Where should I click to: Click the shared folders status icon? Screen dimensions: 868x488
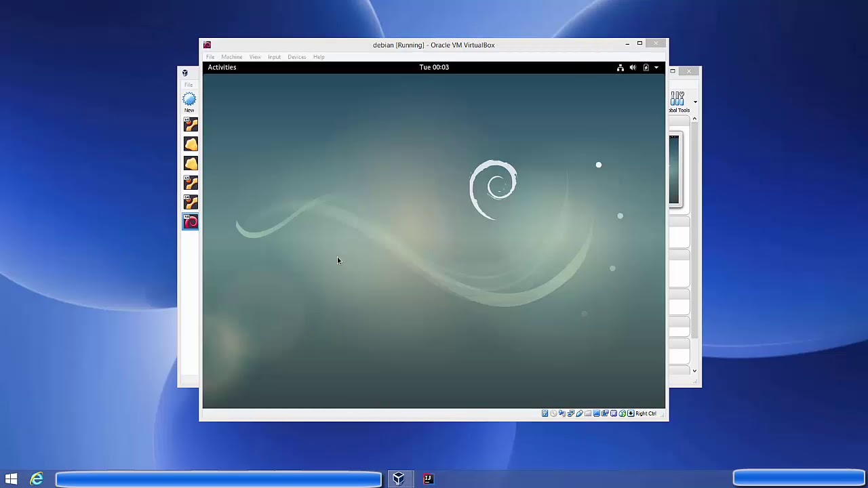[588, 413]
